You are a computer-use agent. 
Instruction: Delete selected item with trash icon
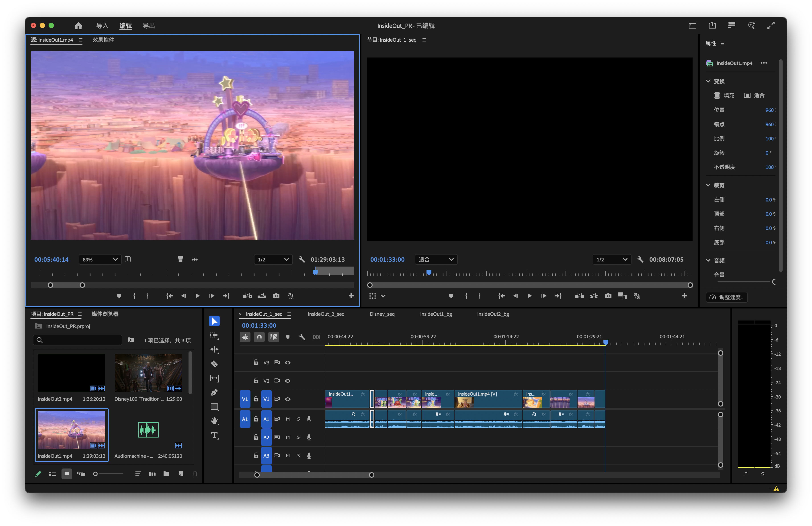click(x=195, y=474)
